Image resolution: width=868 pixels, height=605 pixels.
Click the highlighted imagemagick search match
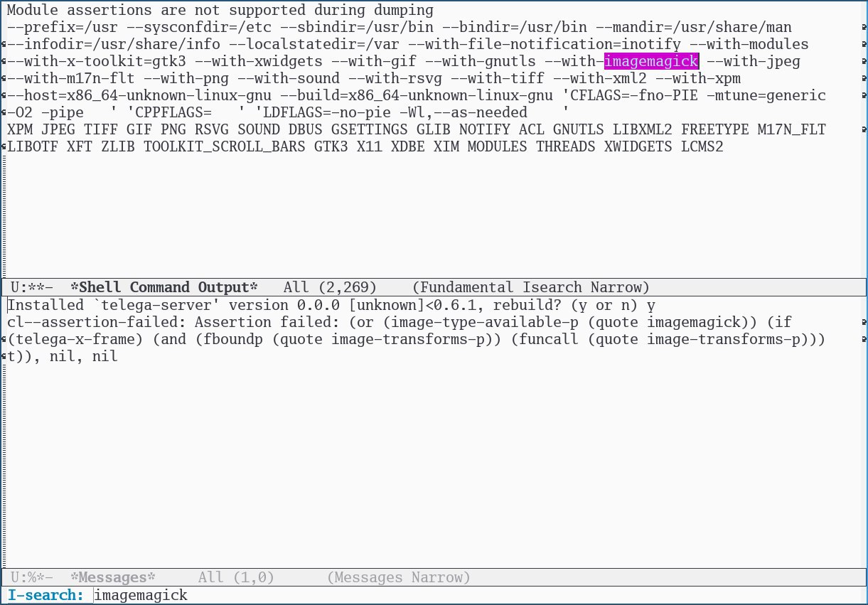tap(651, 61)
